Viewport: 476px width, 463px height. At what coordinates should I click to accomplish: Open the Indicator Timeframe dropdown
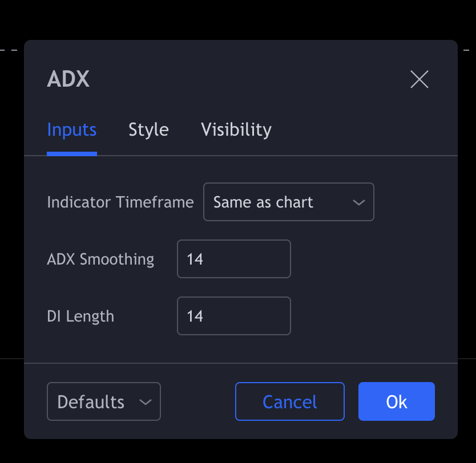click(x=288, y=202)
